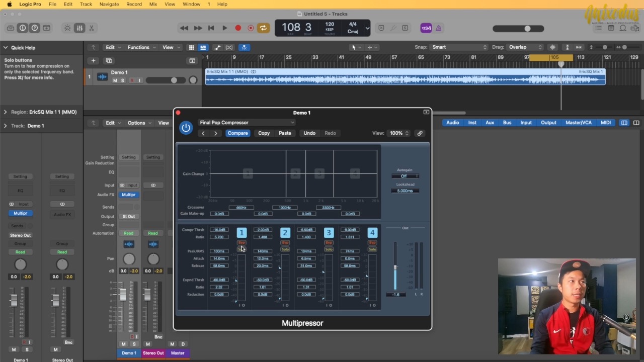The width and height of the screenshot is (644, 362).
Task: Open the Apple menu
Action: (x=9, y=4)
